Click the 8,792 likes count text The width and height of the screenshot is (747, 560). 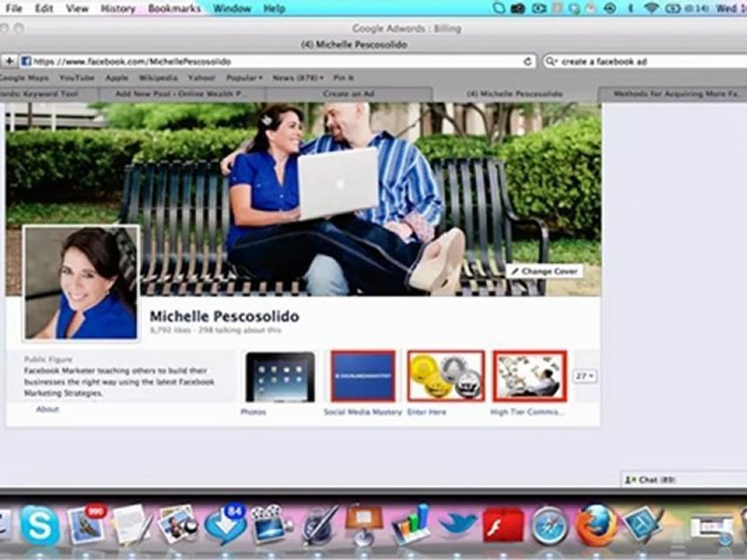pyautogui.click(x=170, y=330)
